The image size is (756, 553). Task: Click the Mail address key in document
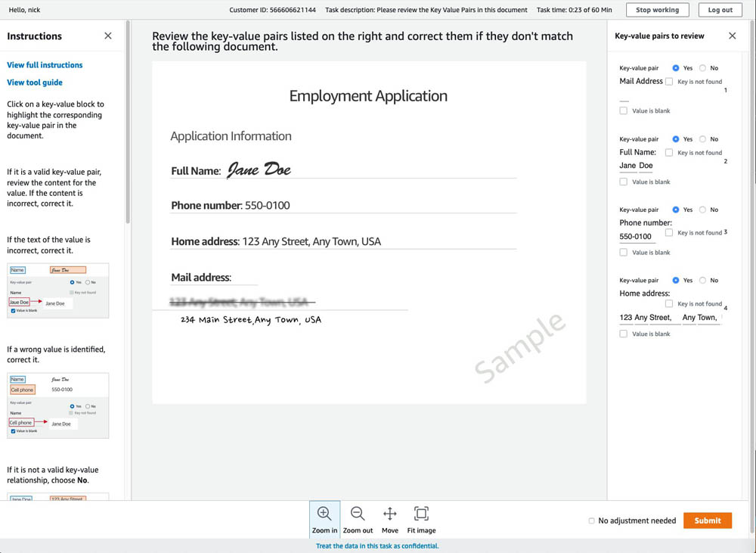click(201, 278)
